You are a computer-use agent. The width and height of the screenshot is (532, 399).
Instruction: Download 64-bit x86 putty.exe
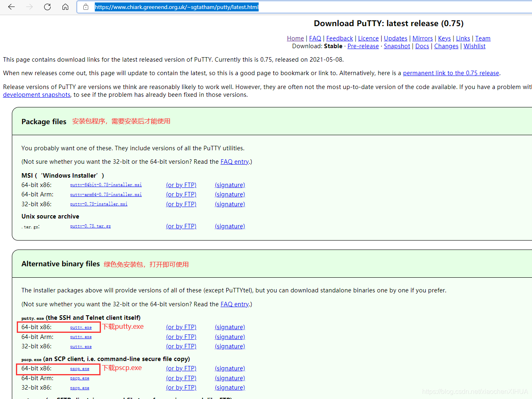[x=81, y=328]
